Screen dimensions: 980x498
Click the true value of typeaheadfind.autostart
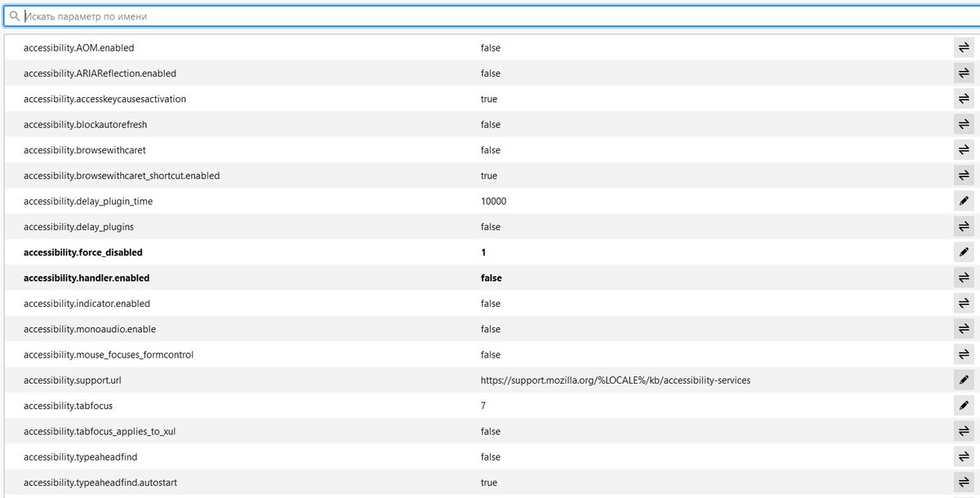[489, 482]
